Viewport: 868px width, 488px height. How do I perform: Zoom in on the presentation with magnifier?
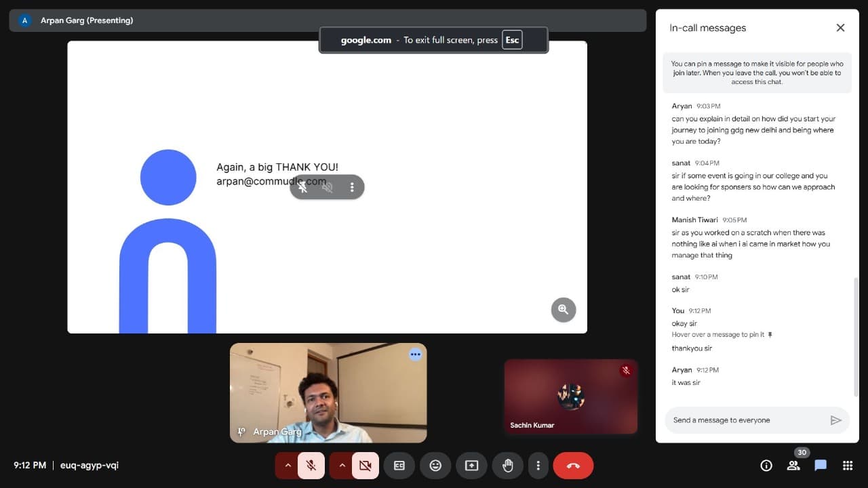click(563, 310)
